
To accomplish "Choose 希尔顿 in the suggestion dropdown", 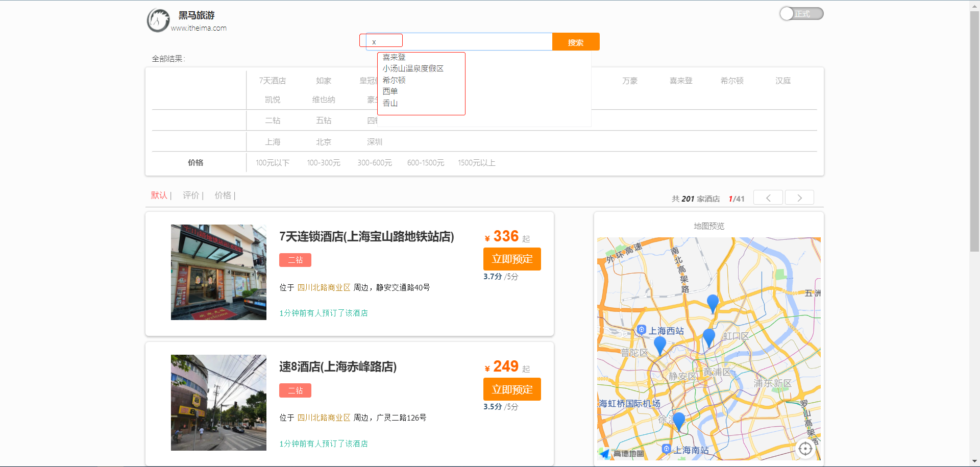I will [x=394, y=80].
